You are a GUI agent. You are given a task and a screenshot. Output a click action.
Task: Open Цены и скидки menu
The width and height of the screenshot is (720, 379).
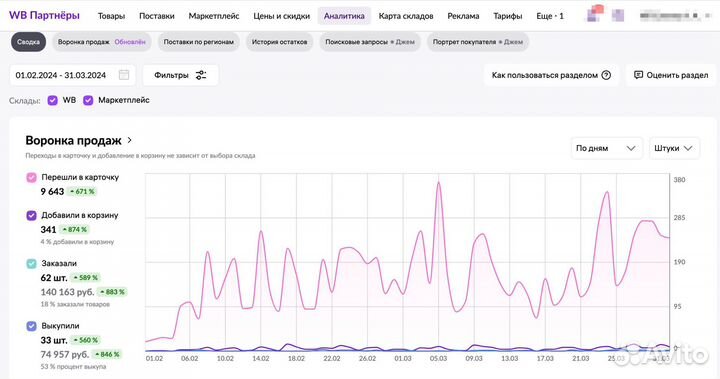pos(281,16)
